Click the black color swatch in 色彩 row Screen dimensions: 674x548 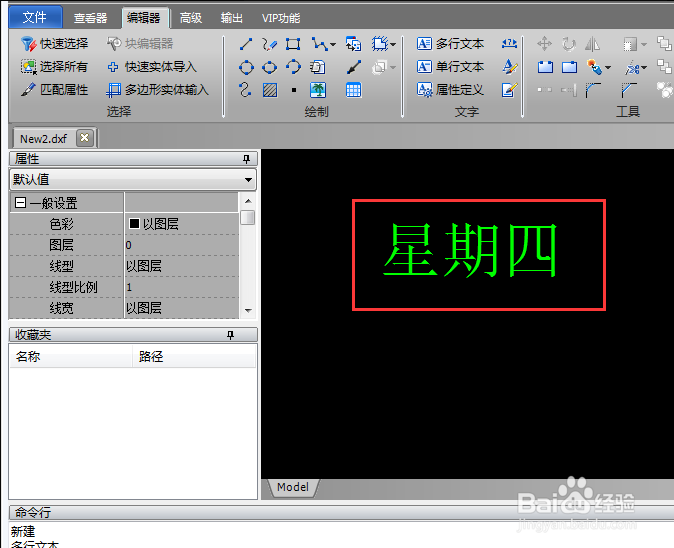click(134, 223)
